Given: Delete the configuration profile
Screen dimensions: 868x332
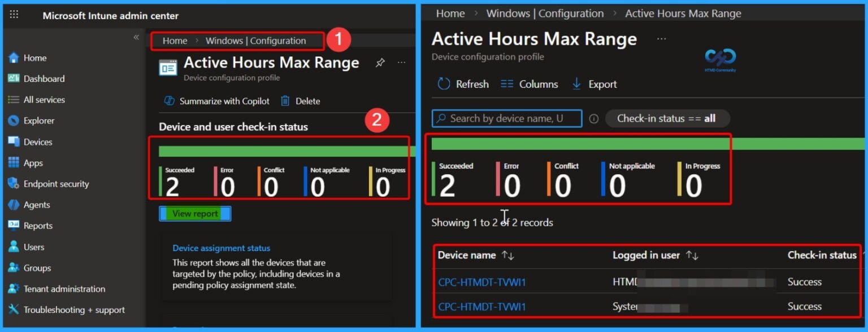Looking at the screenshot, I should [x=300, y=101].
